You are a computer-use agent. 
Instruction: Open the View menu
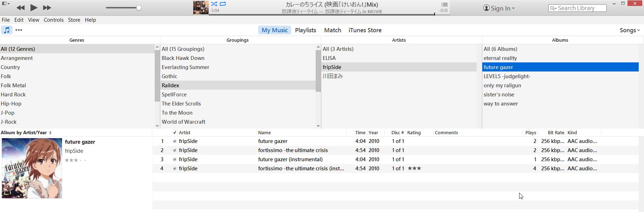[x=34, y=20]
